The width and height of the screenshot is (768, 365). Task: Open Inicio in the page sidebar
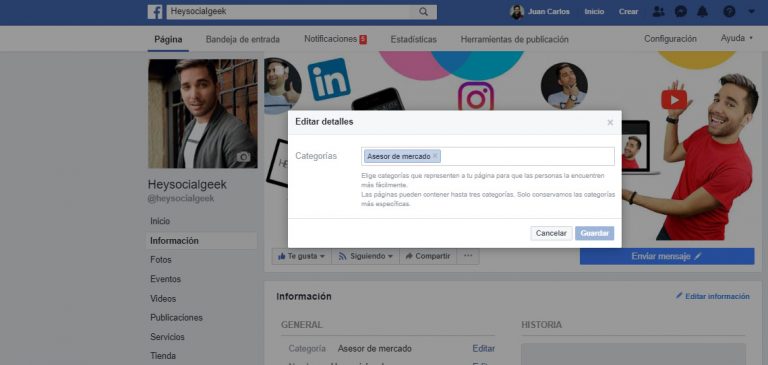click(160, 221)
